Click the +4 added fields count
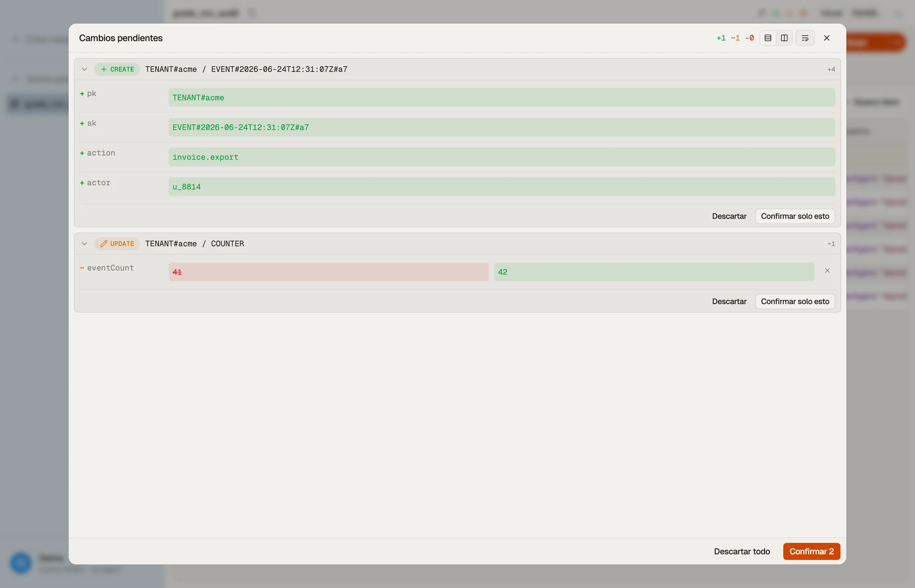Image resolution: width=915 pixels, height=588 pixels. (831, 69)
